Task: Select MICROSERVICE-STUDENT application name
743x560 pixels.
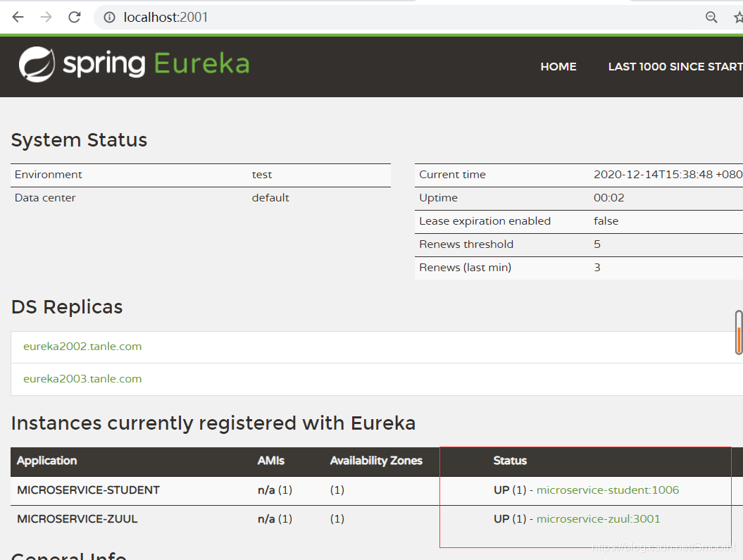Action: point(88,490)
